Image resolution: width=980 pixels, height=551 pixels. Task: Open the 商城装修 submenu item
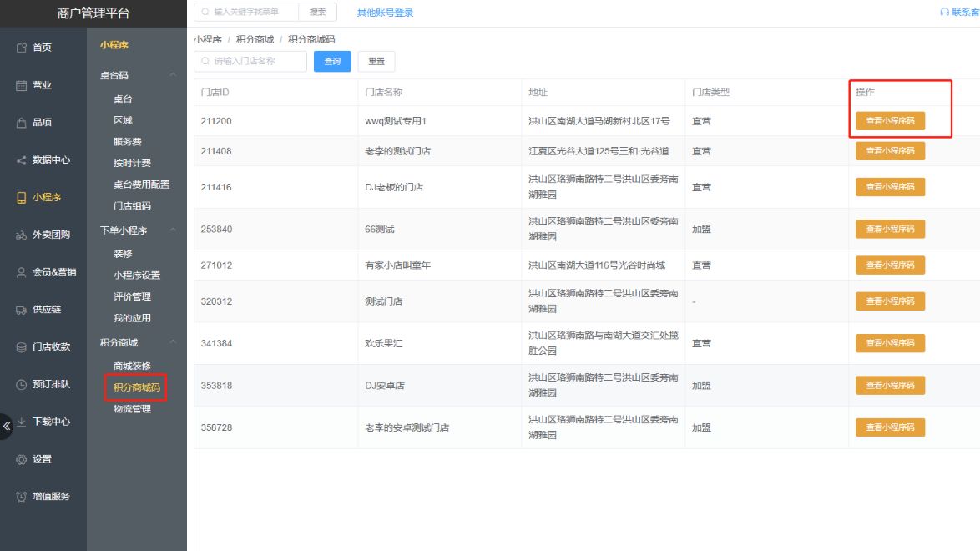(x=132, y=366)
